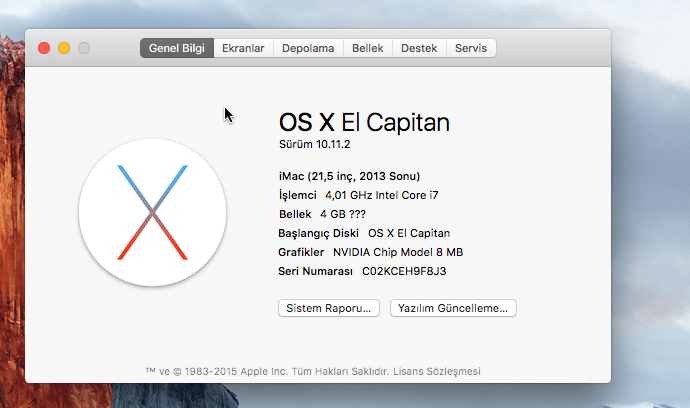Click the OS X El Capitan logo
The width and height of the screenshot is (690, 408).
click(x=152, y=213)
